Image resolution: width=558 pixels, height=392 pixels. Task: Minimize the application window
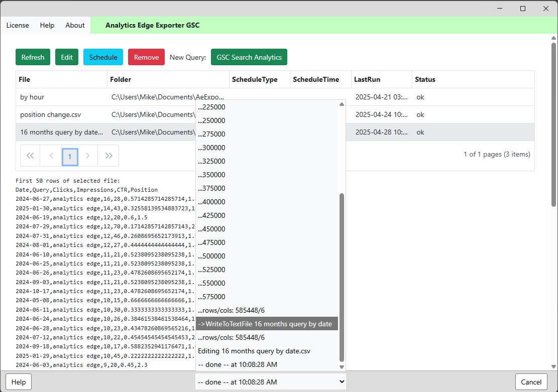click(x=500, y=8)
